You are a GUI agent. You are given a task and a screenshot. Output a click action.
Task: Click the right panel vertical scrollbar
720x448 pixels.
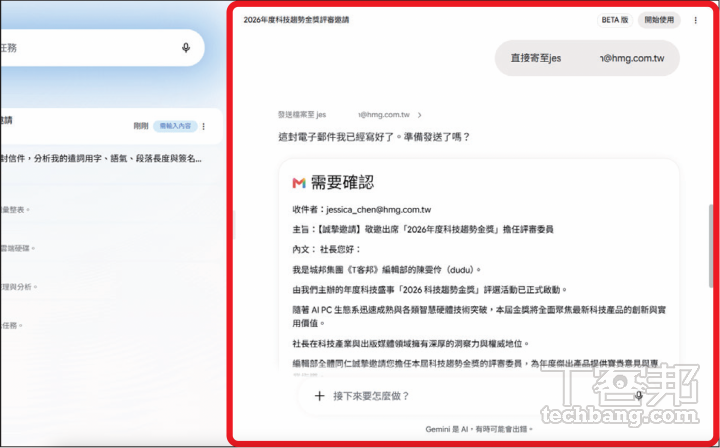point(711,246)
